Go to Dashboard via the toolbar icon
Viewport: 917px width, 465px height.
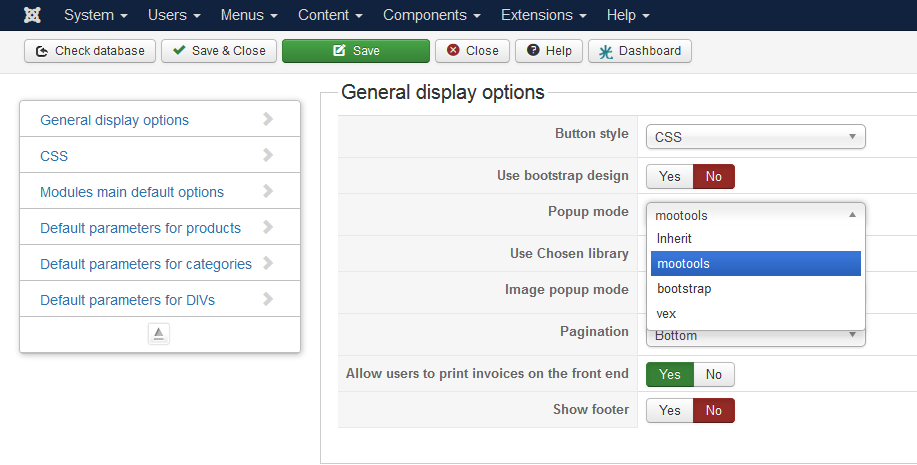coord(640,51)
